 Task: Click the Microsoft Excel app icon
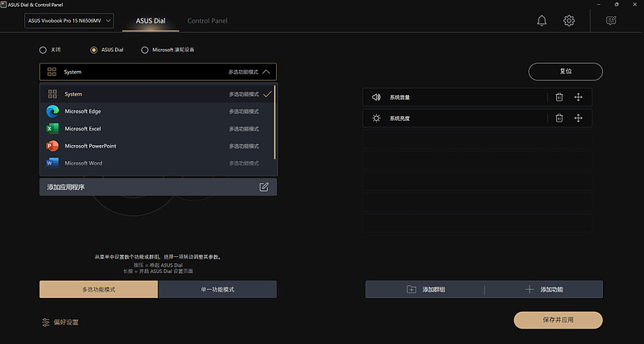[x=52, y=129]
